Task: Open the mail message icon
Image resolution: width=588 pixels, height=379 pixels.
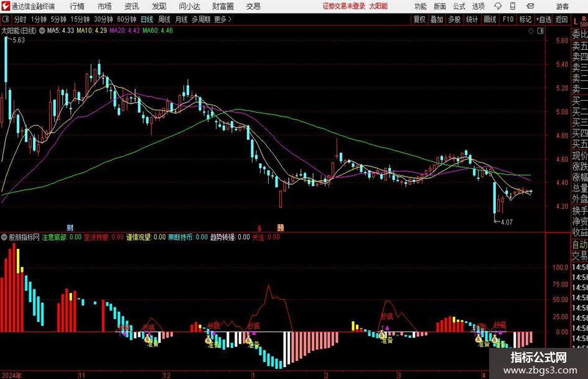Action: pyautogui.click(x=530, y=6)
